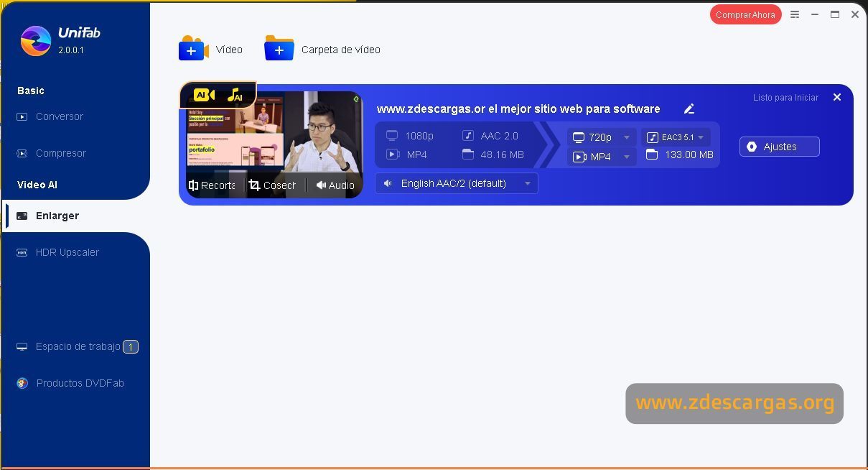Click the speaker icon in audio track dropdown
The height and width of the screenshot is (470, 868).
388,183
